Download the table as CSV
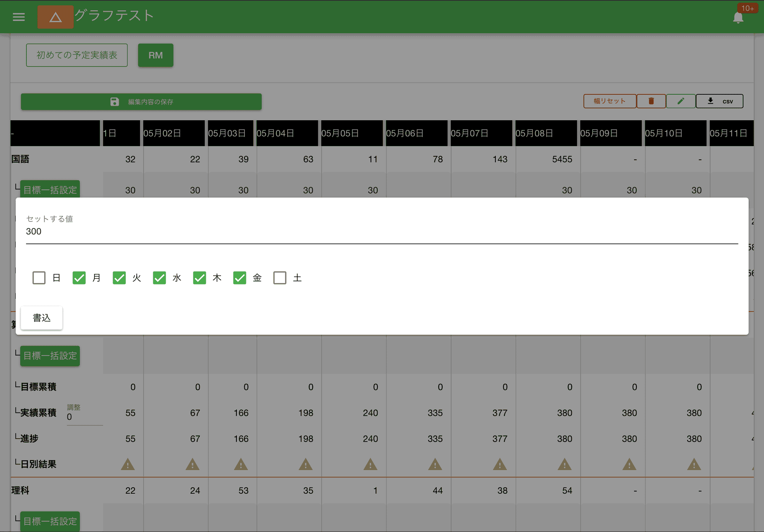 click(719, 101)
